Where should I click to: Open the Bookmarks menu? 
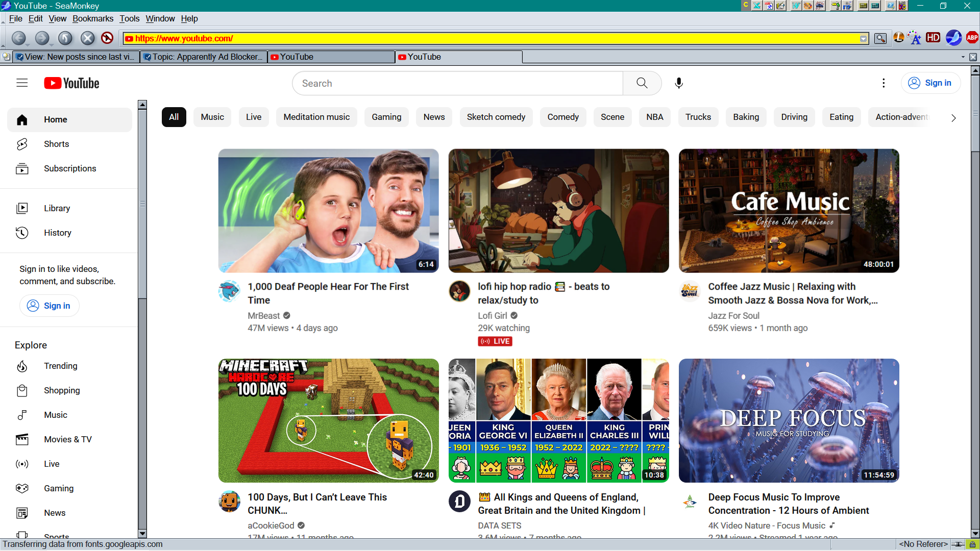[93, 18]
